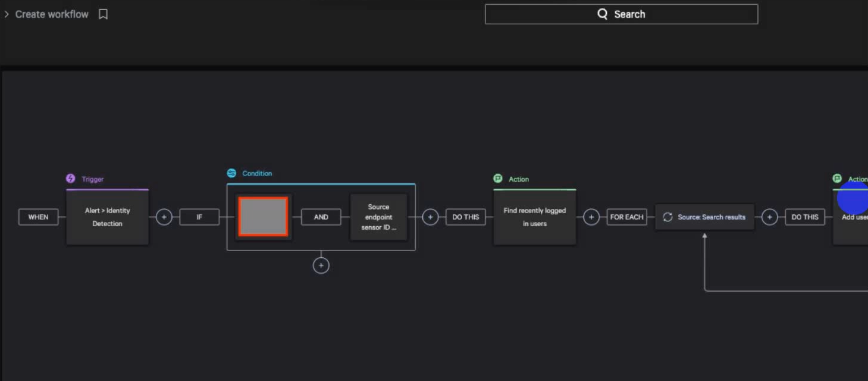Click the plus button before FOR EACH
Screen dimensions: 868x381
click(x=591, y=217)
